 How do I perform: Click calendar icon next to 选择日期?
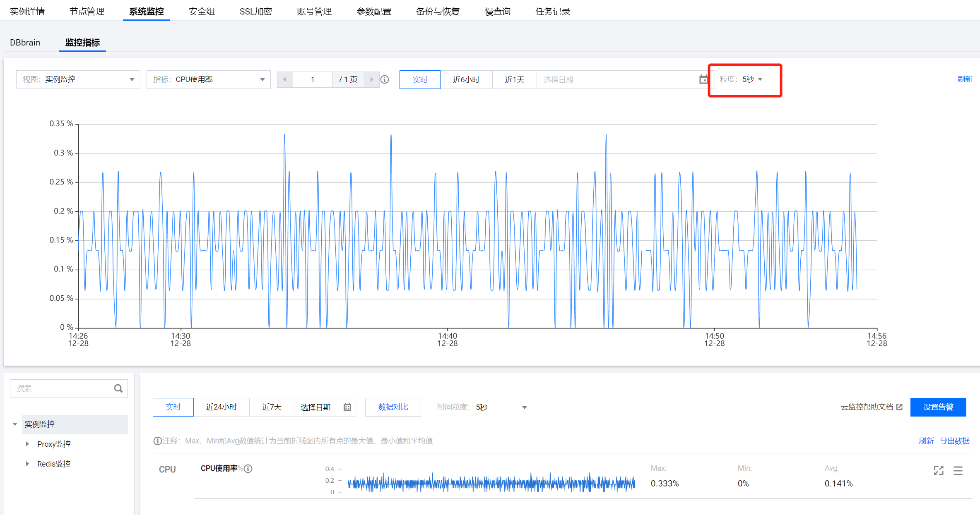347,407
